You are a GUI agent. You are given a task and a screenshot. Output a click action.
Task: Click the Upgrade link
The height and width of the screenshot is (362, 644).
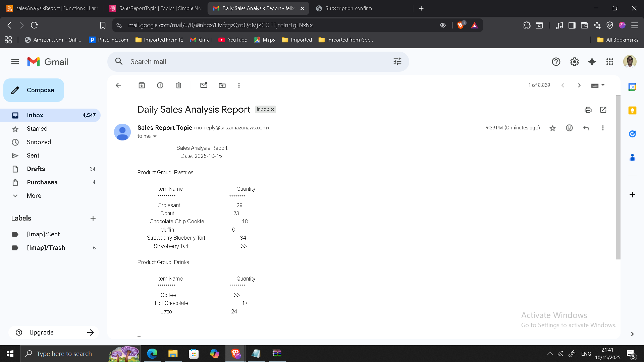41,332
